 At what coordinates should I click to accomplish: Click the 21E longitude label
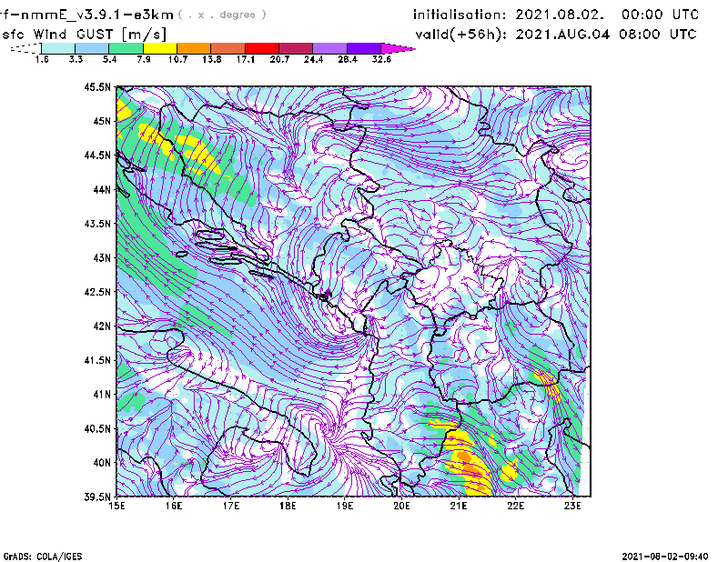pos(459,506)
